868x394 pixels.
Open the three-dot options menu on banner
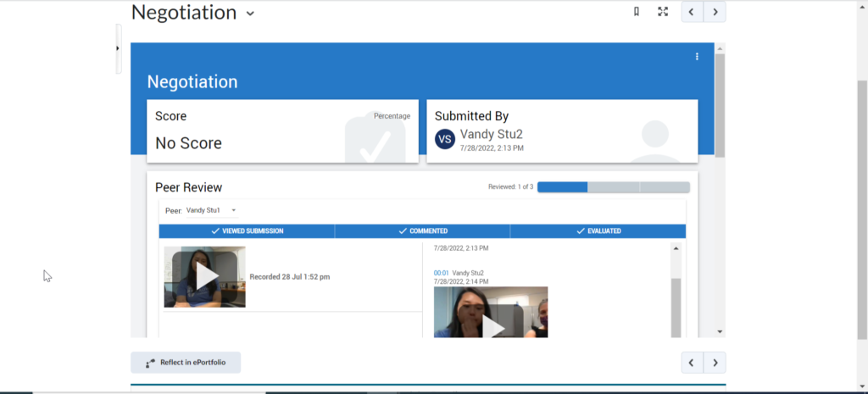click(x=697, y=57)
